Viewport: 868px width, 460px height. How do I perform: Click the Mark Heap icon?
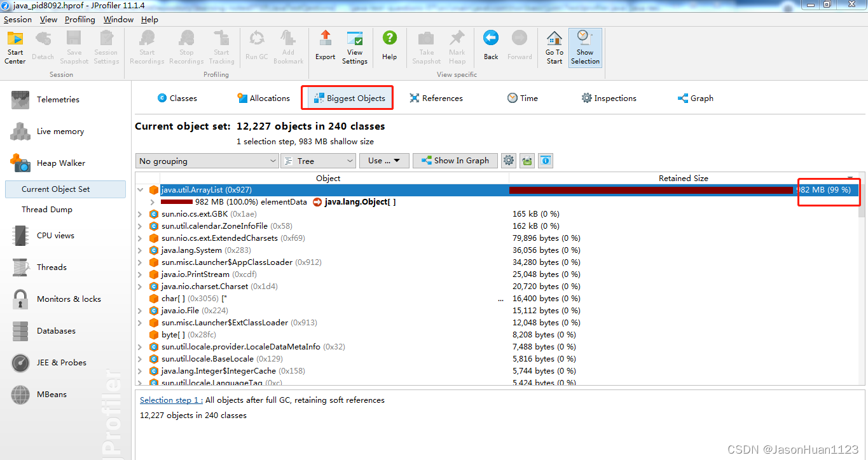(x=457, y=48)
